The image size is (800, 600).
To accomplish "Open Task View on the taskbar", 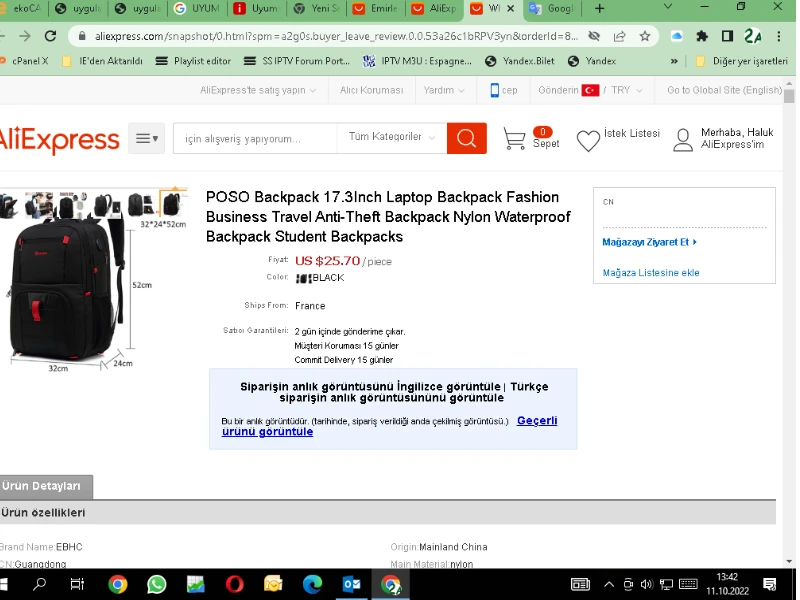I will [x=77, y=584].
